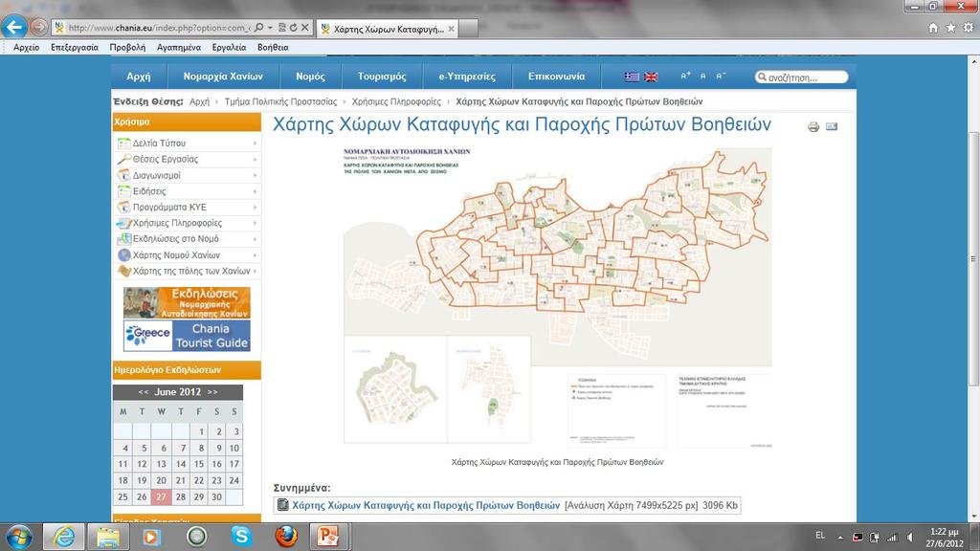Screen dimensions: 980x551
Task: Click the Chania Tourist Guide banner
Action: click(187, 336)
